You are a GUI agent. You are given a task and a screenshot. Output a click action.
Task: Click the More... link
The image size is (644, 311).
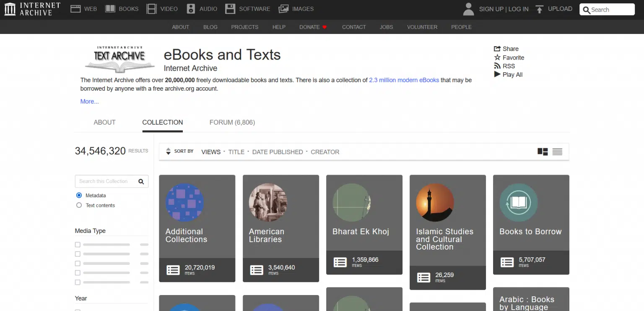(89, 101)
